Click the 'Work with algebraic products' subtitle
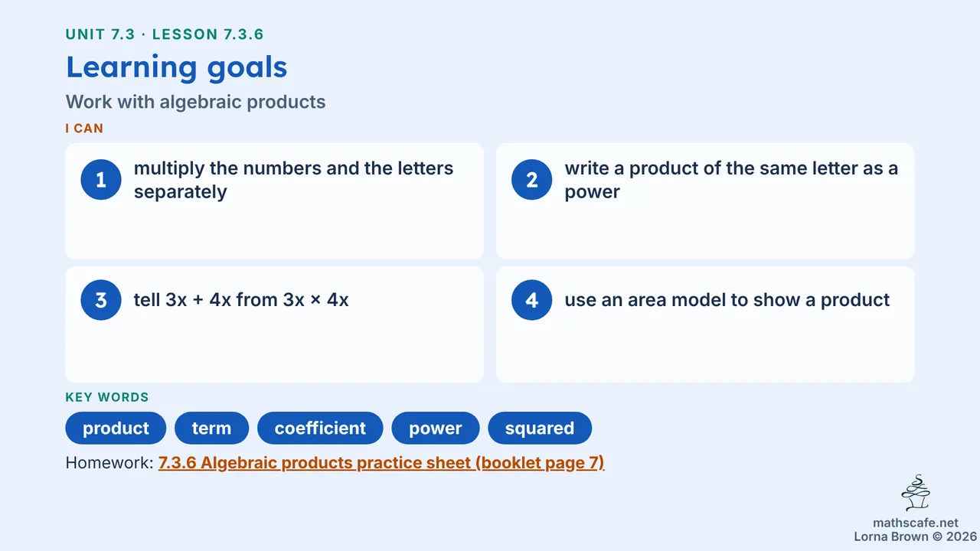Viewport: 980px width, 551px height. 196,102
